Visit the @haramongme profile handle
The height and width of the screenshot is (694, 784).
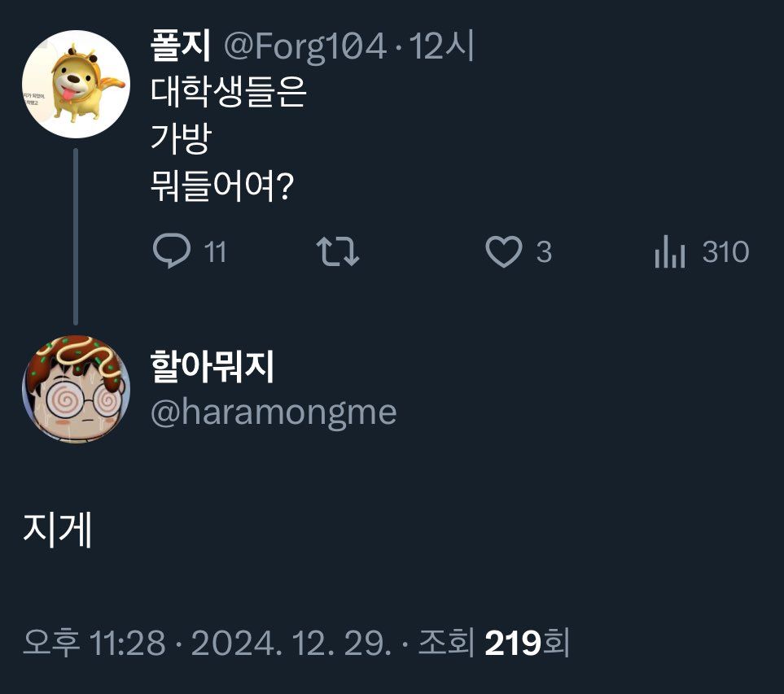click(x=274, y=412)
